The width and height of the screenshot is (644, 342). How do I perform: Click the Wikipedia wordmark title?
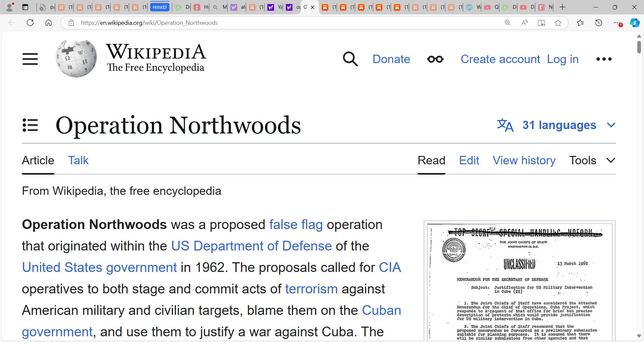156,52
